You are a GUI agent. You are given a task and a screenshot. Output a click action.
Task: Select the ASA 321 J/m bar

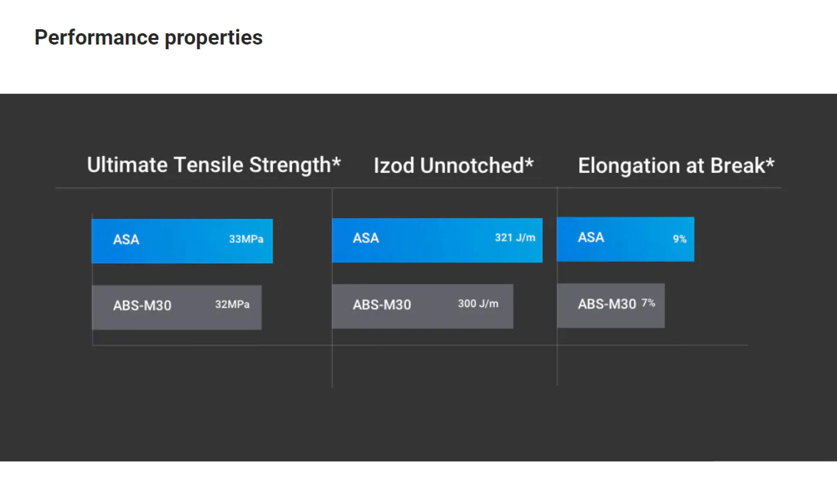[x=437, y=240]
